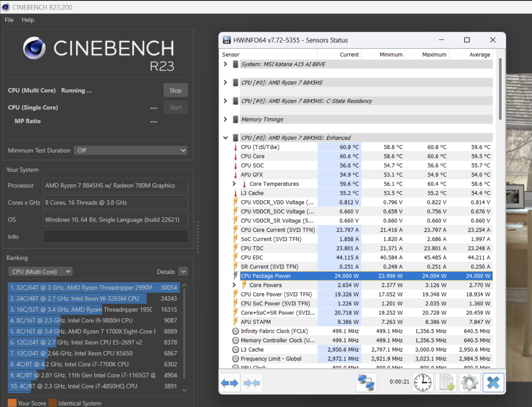The height and width of the screenshot is (407, 532).
Task: Click the Minimum column header
Action: pos(383,55)
